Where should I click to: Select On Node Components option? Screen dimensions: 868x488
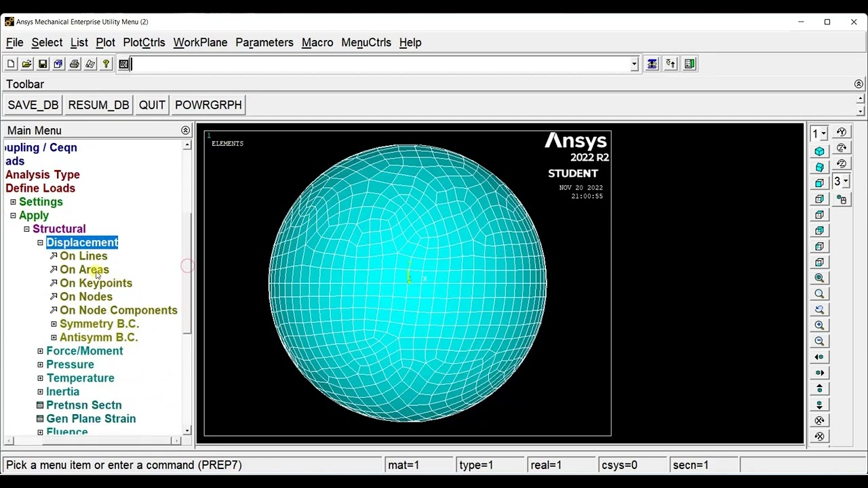[x=119, y=310]
